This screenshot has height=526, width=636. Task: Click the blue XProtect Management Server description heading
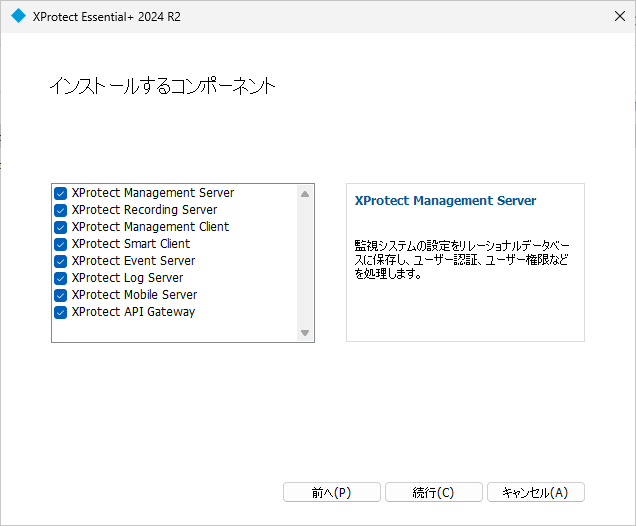(x=445, y=201)
